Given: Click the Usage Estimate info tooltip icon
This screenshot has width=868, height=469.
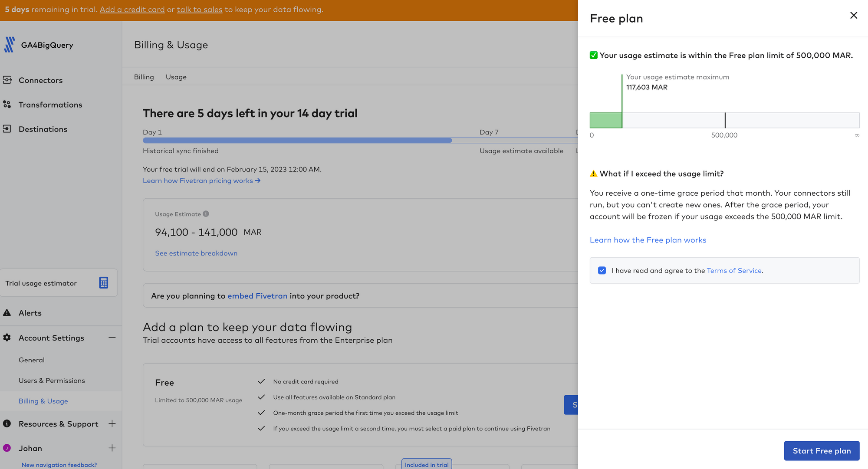Looking at the screenshot, I should [206, 214].
